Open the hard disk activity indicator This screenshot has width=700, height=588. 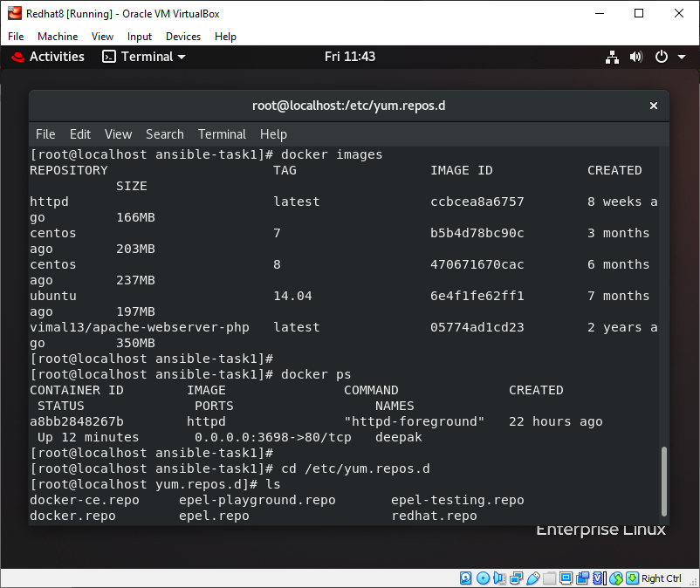pos(464,578)
